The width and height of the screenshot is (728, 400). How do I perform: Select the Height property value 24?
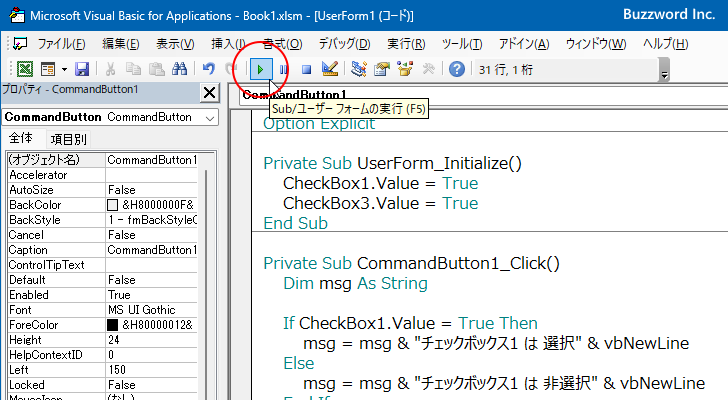pos(151,340)
